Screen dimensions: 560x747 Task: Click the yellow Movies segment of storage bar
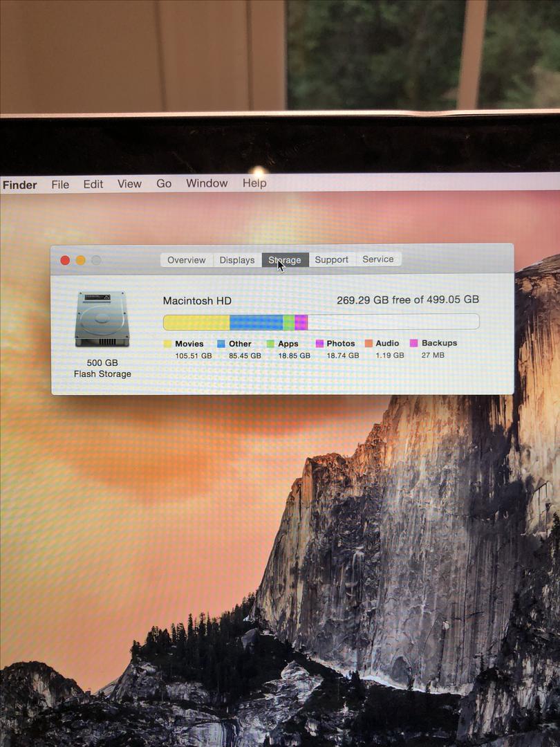click(x=196, y=322)
